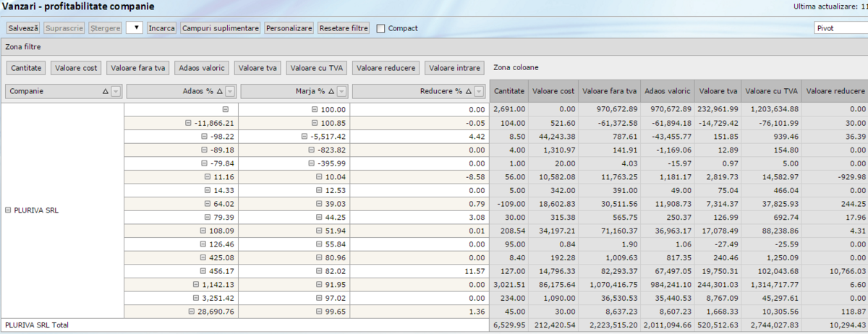Open the filter dropdown on Reducere % field
Viewport: 868px width, 334px height.
click(479, 92)
